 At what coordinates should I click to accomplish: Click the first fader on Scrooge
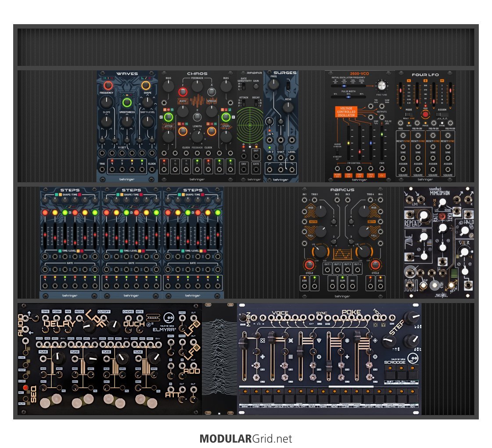pos(244,357)
